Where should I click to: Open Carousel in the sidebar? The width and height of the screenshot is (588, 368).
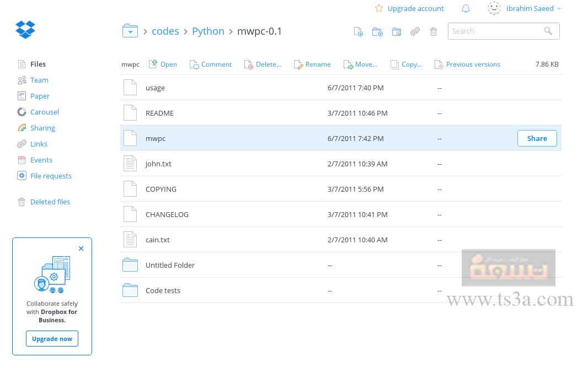pyautogui.click(x=44, y=112)
